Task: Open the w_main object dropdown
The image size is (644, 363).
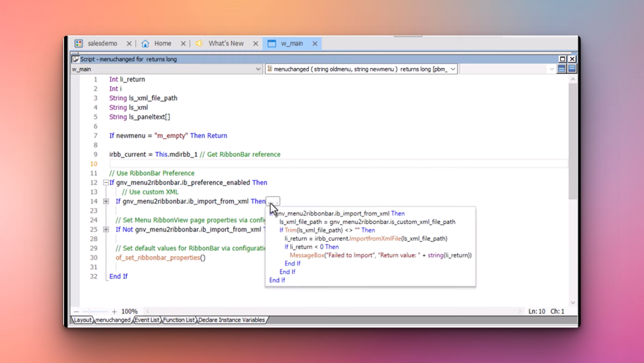Action: [x=258, y=68]
